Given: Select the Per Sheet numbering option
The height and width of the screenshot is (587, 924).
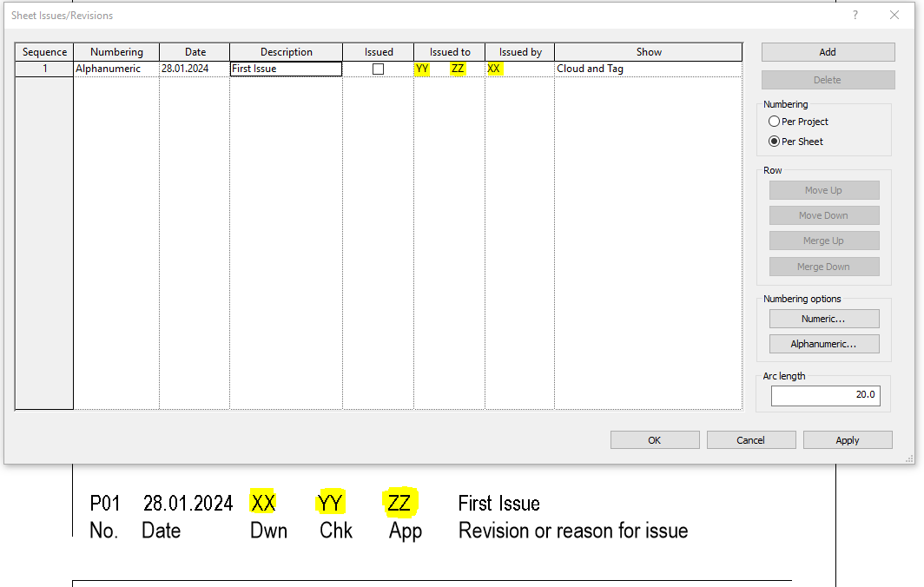Looking at the screenshot, I should (x=774, y=141).
